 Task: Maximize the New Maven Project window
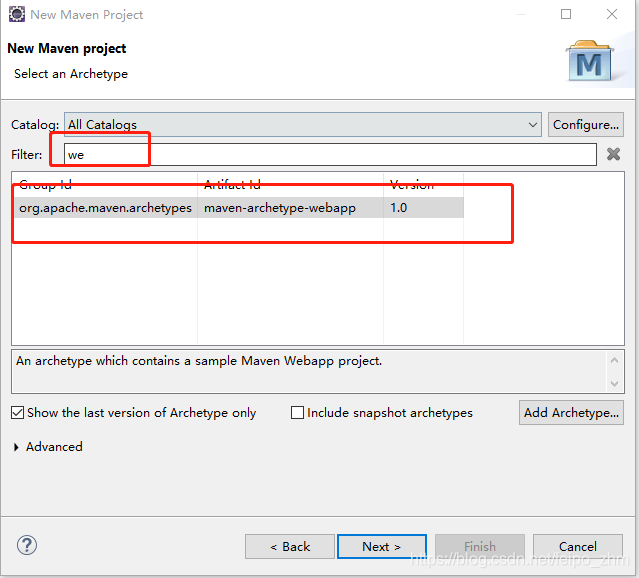click(566, 14)
